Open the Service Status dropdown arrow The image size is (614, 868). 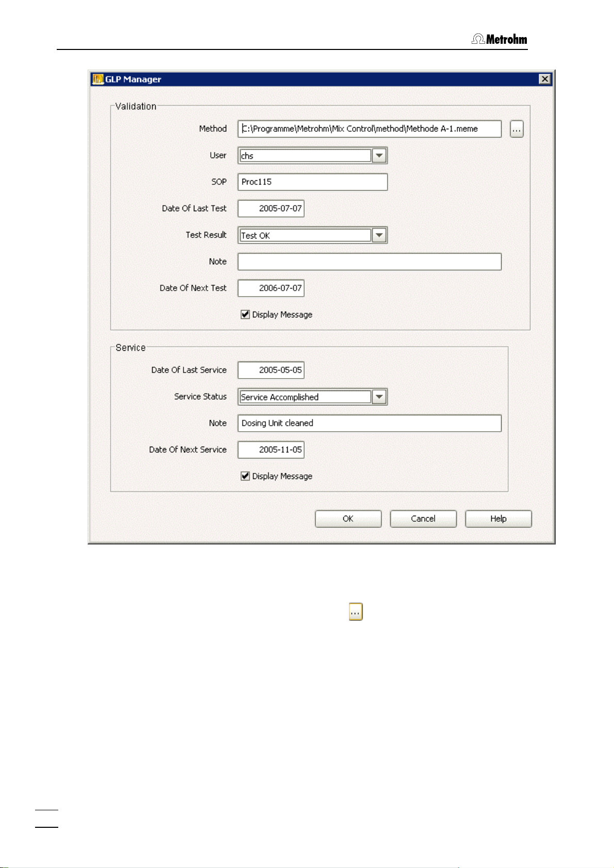[x=379, y=397]
